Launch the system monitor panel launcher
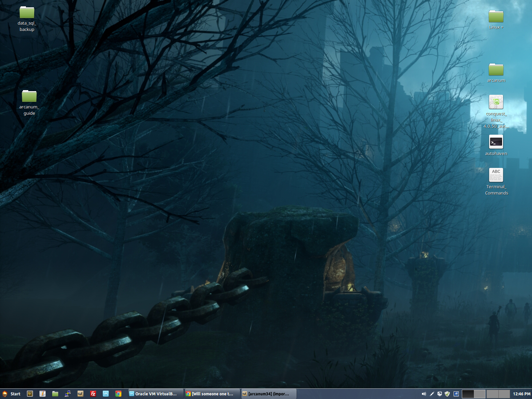Image resolution: width=532 pixels, height=399 pixels. pyautogui.click(x=30, y=394)
